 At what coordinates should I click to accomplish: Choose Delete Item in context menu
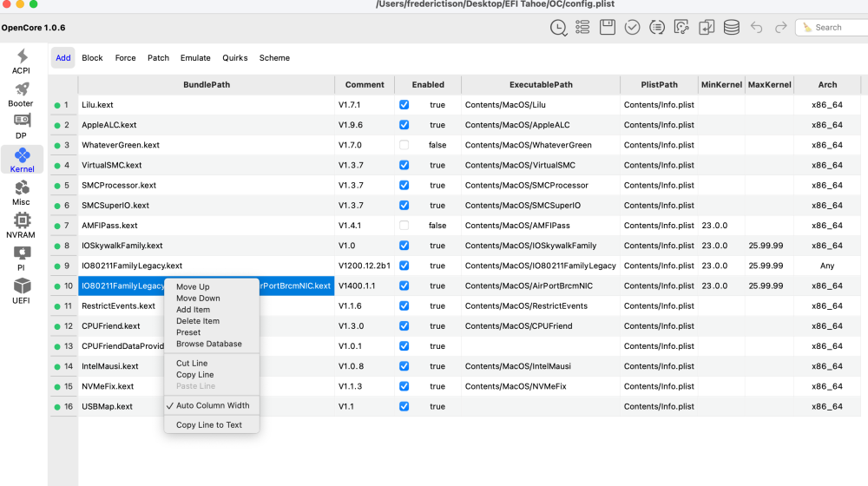click(212, 321)
